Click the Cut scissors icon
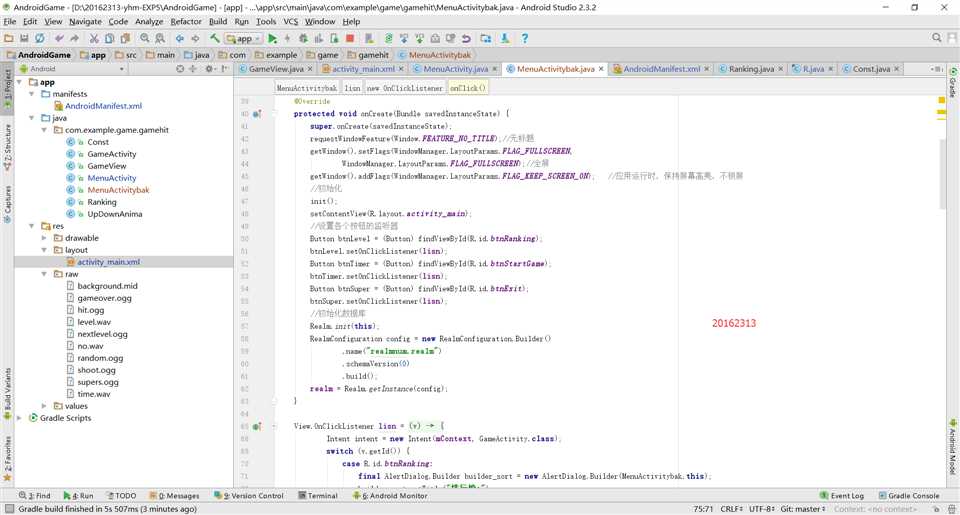The image size is (960, 515). (94, 38)
